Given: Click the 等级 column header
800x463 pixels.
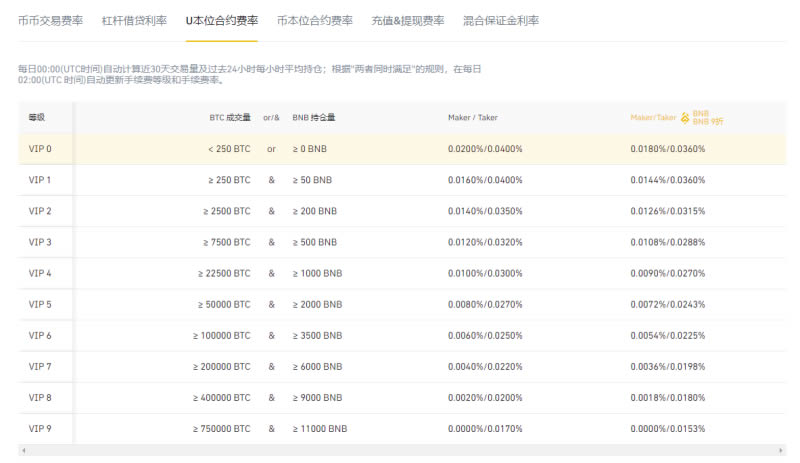Looking at the screenshot, I should point(36,117).
